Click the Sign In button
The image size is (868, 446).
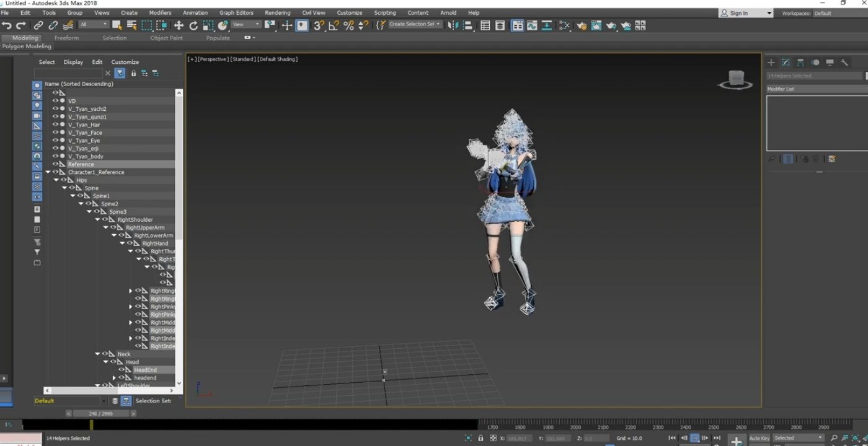746,13
